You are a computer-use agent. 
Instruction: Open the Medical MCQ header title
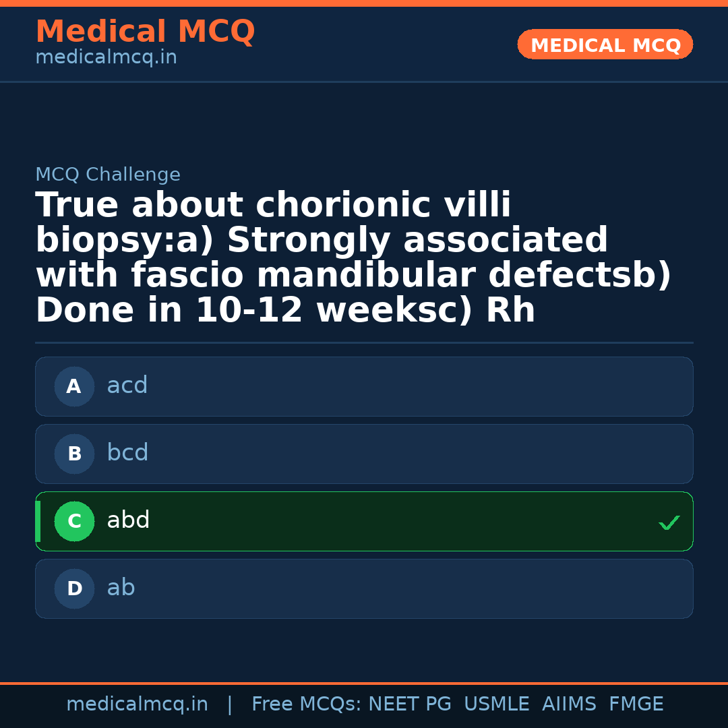(145, 32)
